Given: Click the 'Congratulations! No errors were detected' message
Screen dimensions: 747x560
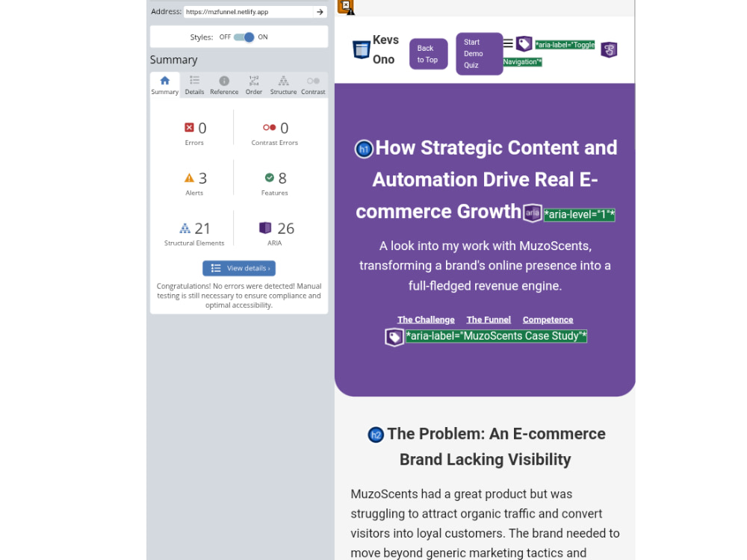Looking at the screenshot, I should pos(239,296).
